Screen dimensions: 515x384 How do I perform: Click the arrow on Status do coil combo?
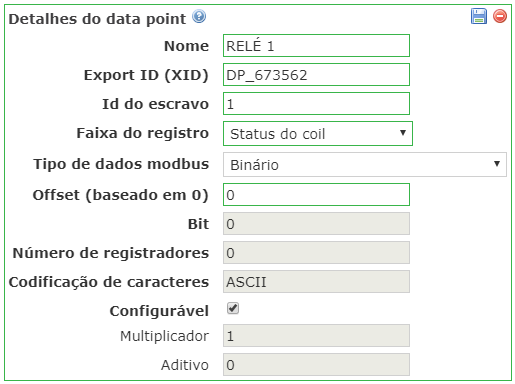tap(403, 133)
